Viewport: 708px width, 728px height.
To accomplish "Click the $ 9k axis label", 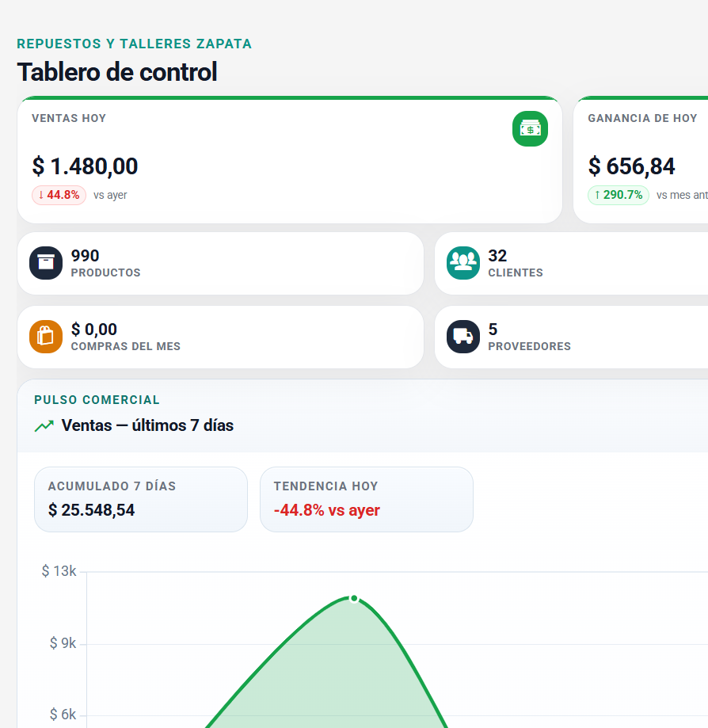I will click(x=63, y=643).
